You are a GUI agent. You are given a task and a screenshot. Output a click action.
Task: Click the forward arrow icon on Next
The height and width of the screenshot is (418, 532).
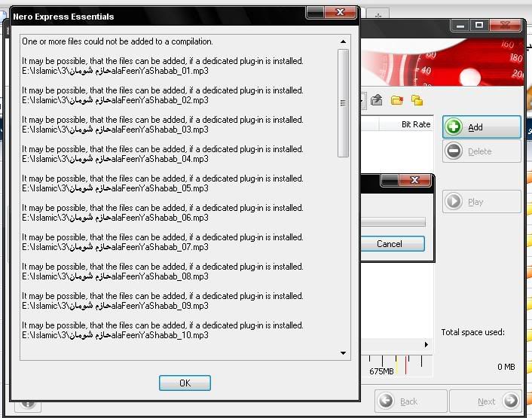click(511, 401)
